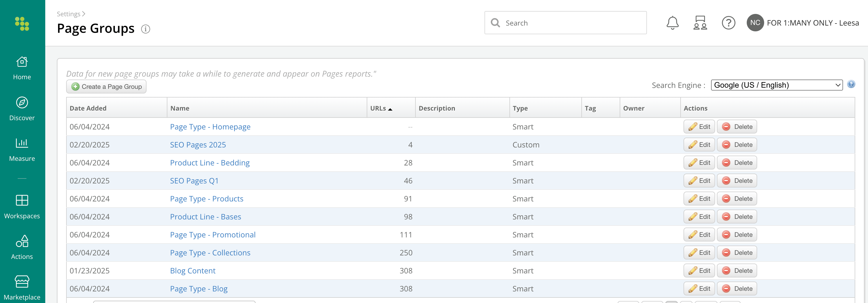
Task: Delete SEO Pages 2025 row
Action: 737,145
